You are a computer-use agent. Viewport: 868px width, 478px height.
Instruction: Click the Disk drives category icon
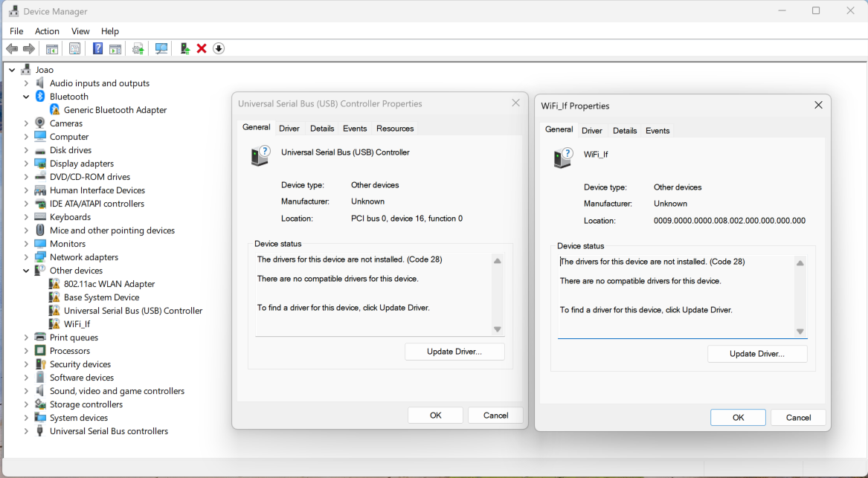click(40, 150)
